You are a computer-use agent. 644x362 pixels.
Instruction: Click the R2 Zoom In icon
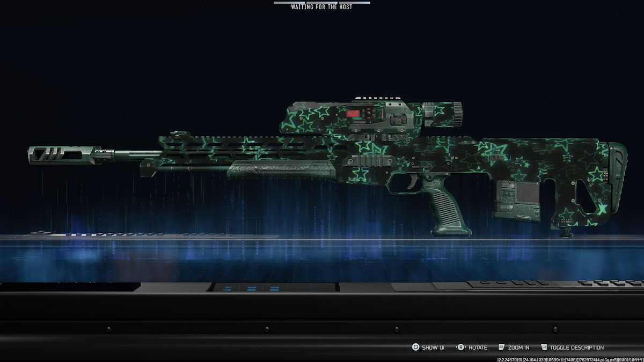(501, 347)
